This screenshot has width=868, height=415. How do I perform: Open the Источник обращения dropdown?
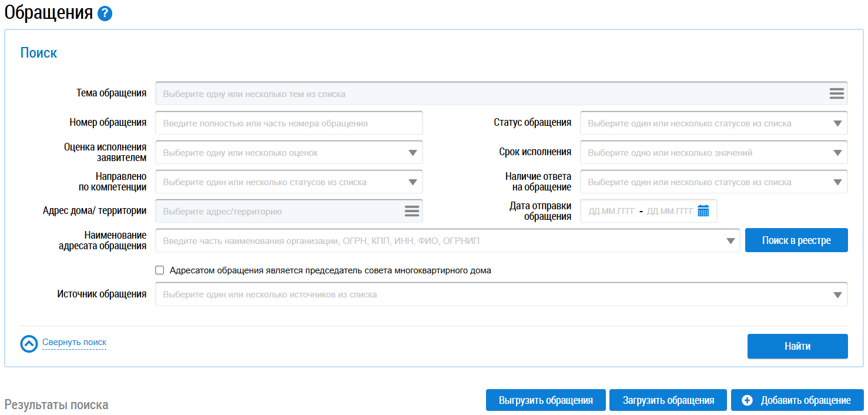(837, 294)
